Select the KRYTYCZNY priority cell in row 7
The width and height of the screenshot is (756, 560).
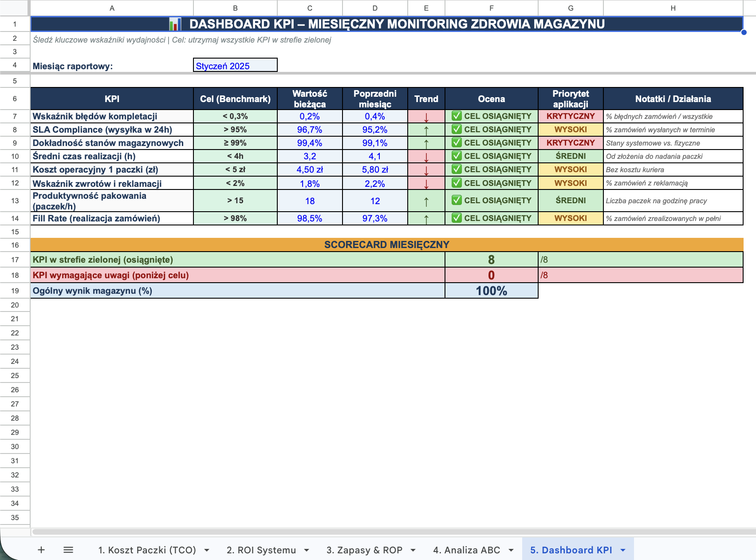570,116
